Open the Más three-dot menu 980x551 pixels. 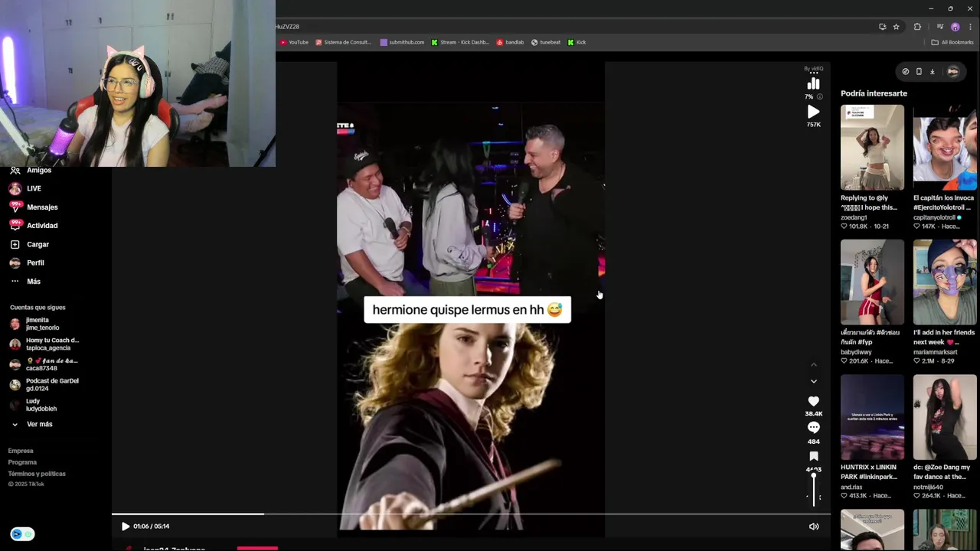point(25,282)
